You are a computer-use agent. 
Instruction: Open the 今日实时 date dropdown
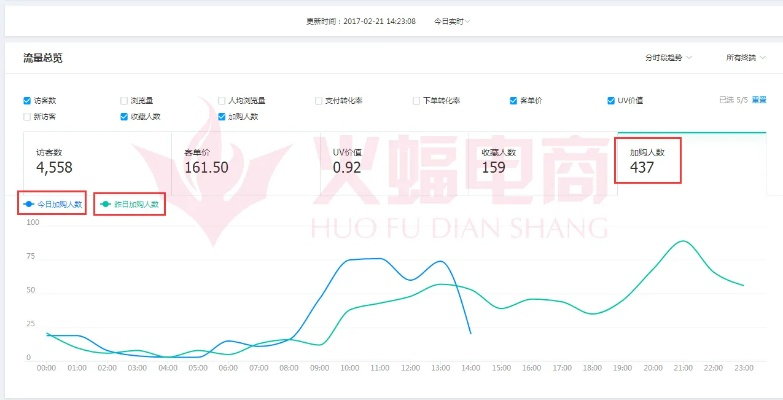click(x=451, y=21)
